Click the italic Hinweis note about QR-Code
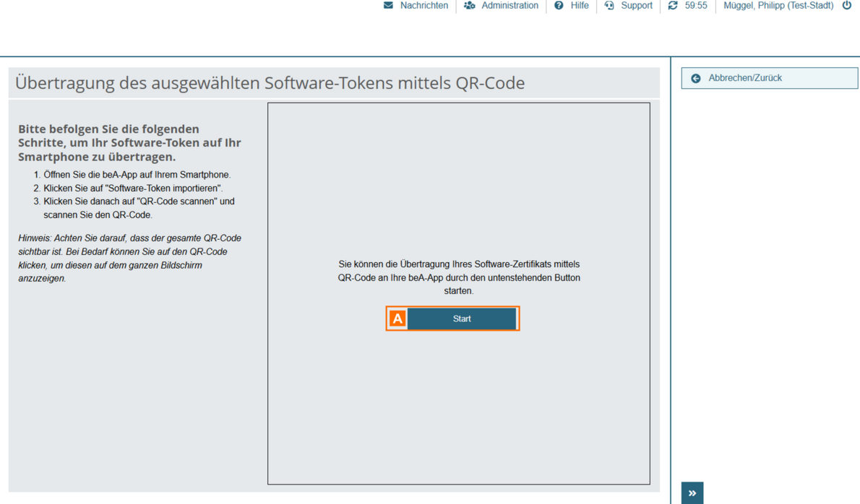Image resolution: width=860 pixels, height=504 pixels. pos(129,258)
